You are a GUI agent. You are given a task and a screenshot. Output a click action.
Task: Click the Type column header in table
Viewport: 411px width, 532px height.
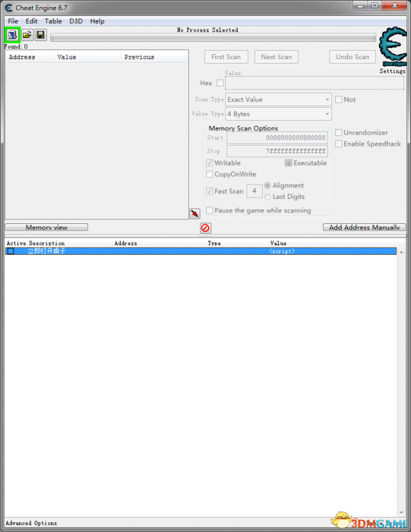click(x=238, y=243)
